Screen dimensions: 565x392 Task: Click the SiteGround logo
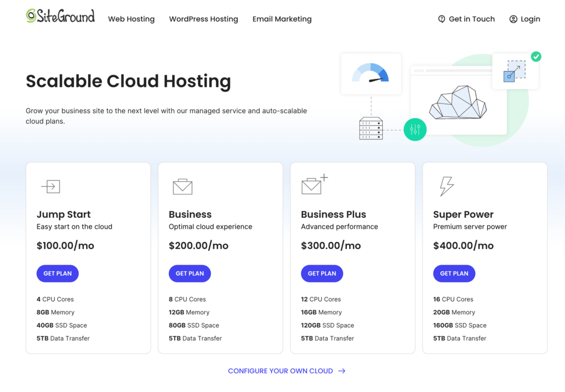click(60, 16)
